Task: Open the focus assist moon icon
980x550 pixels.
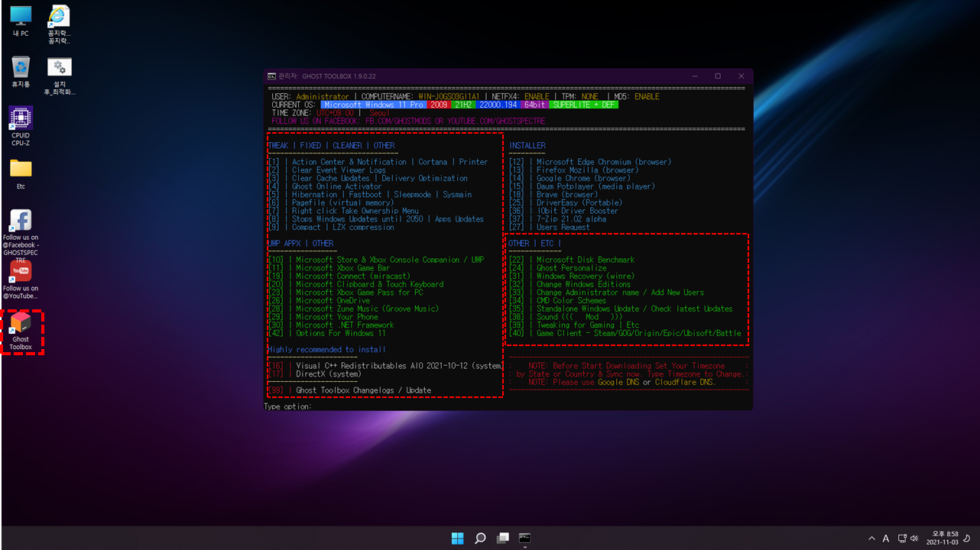Action: [x=967, y=538]
